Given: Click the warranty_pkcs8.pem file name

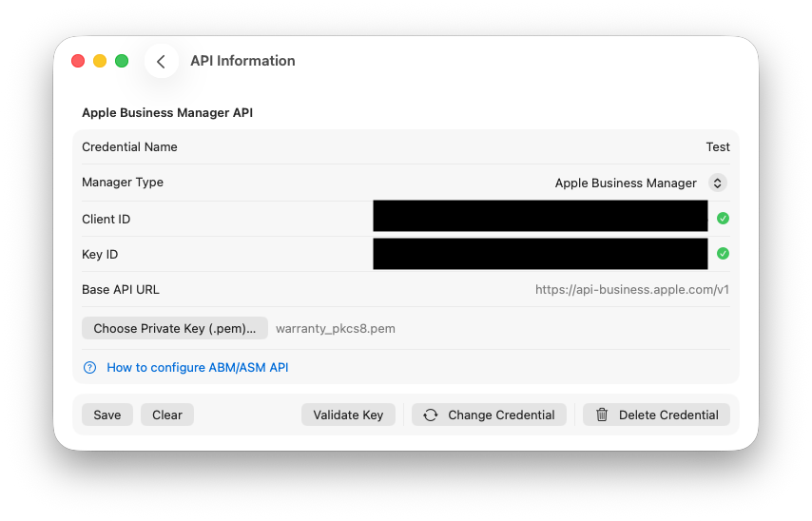Looking at the screenshot, I should 336,329.
